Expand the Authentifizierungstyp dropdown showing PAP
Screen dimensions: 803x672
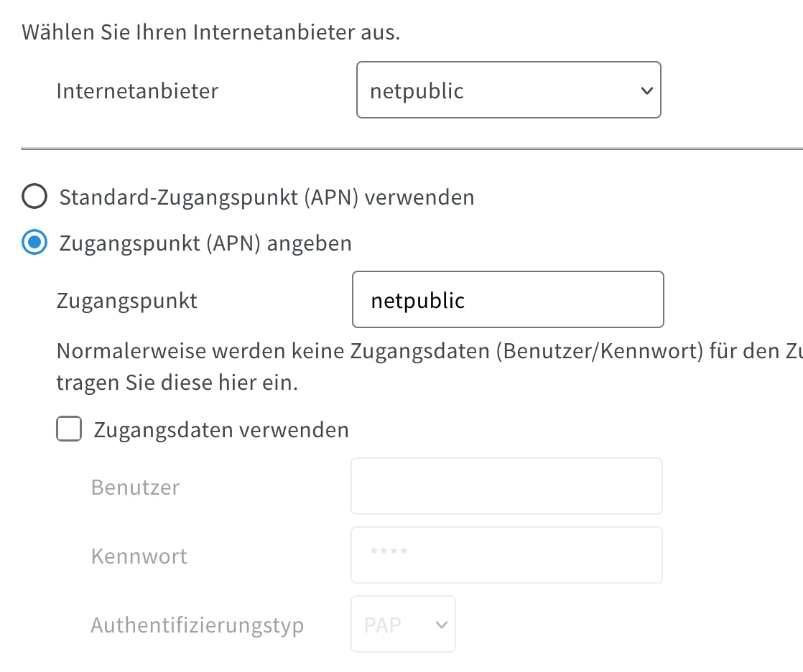coord(403,624)
